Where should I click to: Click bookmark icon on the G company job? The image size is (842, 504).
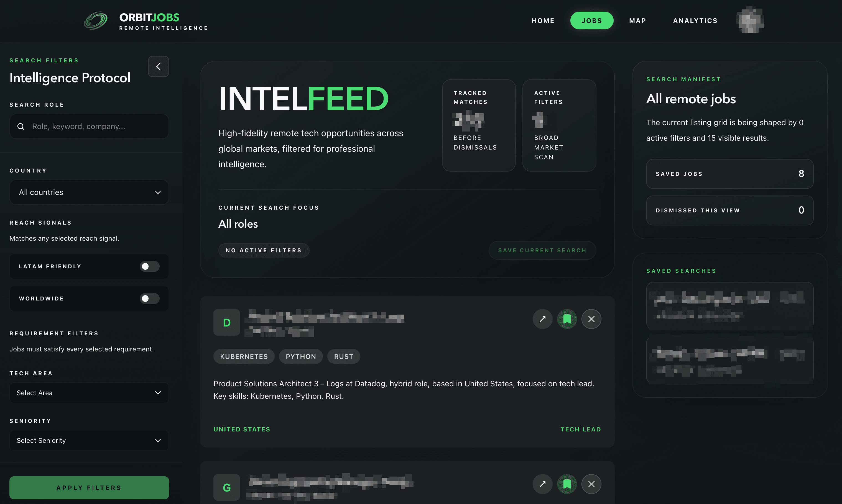click(x=567, y=484)
